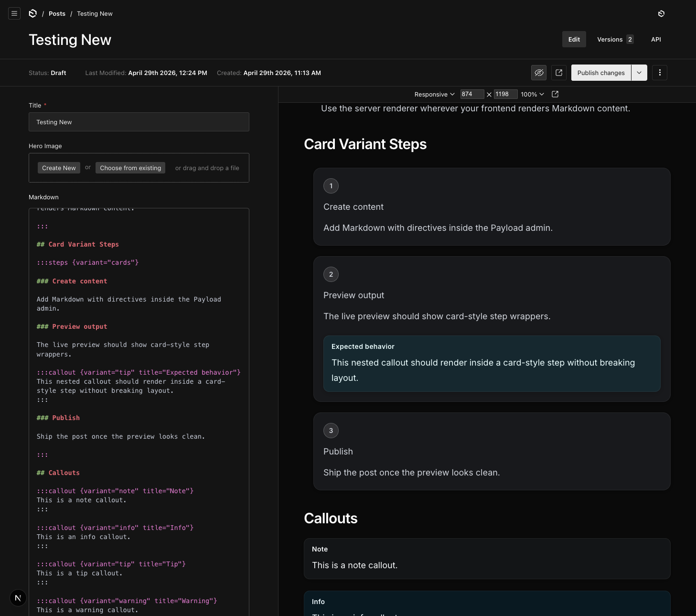Click the '### Create content' markdown heading
The height and width of the screenshot is (616, 696).
pos(72,281)
